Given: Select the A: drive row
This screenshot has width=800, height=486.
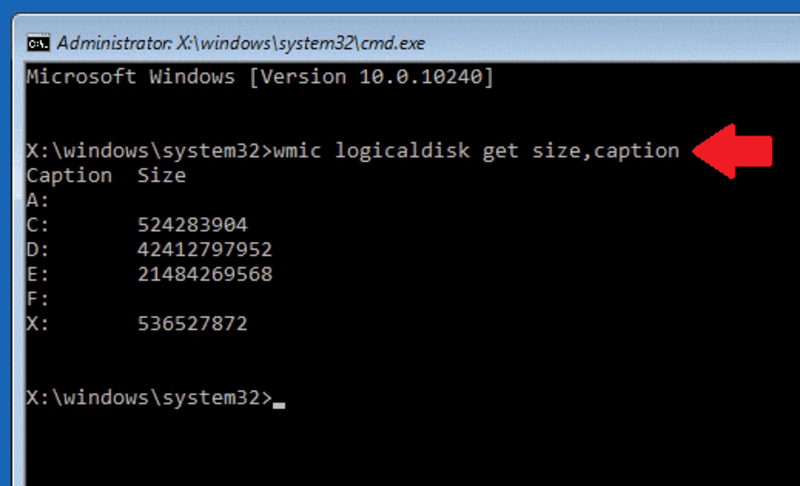Looking at the screenshot, I should 38,200.
